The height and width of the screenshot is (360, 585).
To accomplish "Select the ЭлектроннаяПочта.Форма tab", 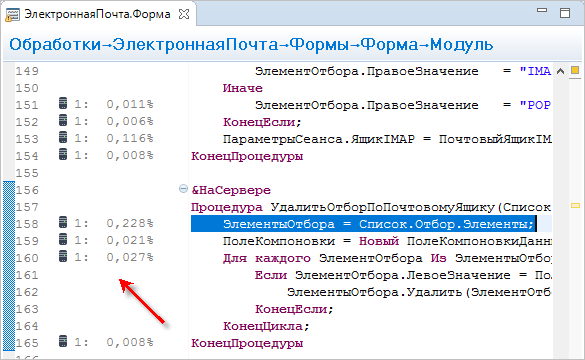I will click(97, 14).
